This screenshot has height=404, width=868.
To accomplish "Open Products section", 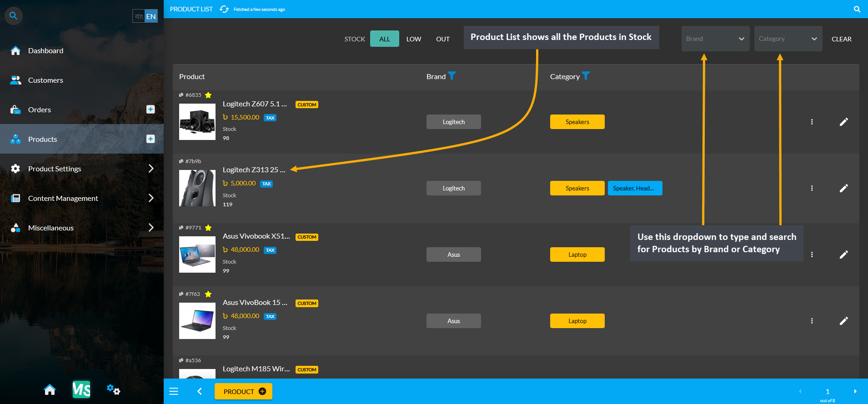I will pyautogui.click(x=43, y=139).
